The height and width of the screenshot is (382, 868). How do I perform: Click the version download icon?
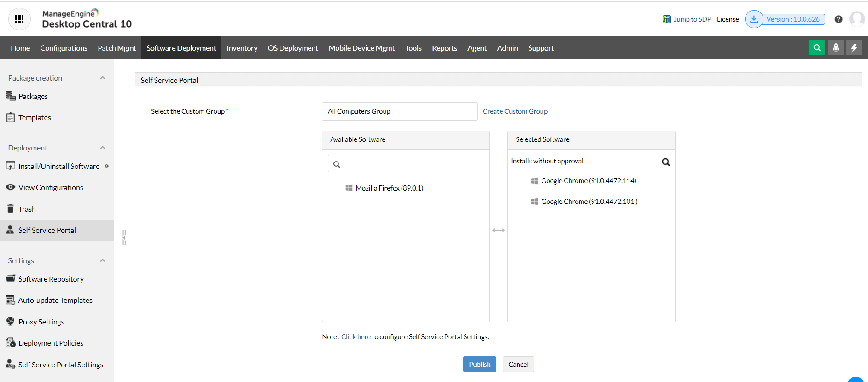[x=754, y=19]
